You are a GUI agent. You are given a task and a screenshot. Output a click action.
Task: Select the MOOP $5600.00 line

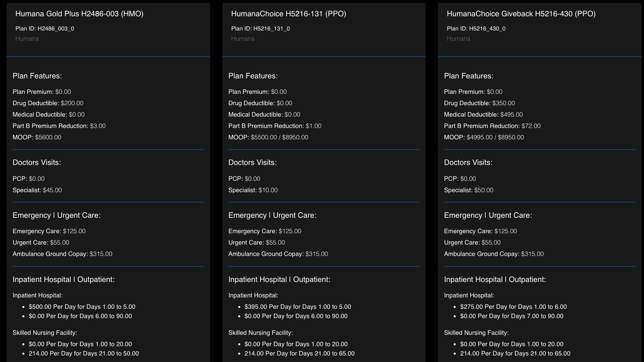(37, 137)
